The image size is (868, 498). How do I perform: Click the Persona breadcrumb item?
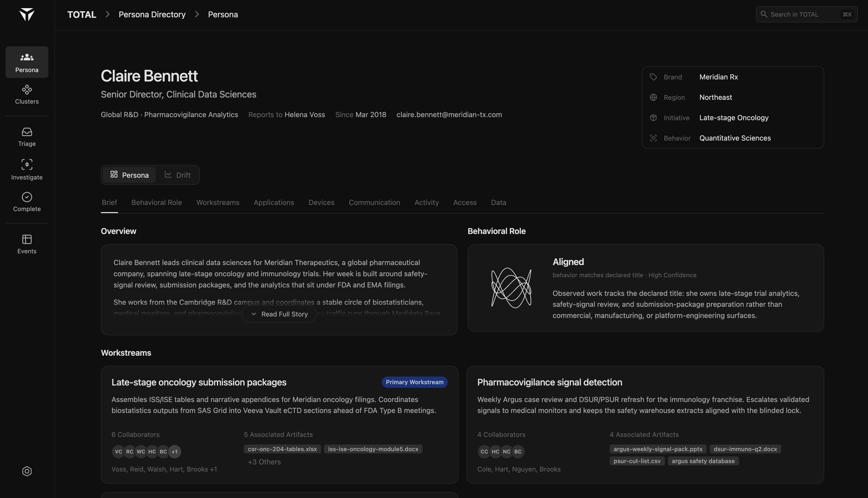click(x=223, y=14)
